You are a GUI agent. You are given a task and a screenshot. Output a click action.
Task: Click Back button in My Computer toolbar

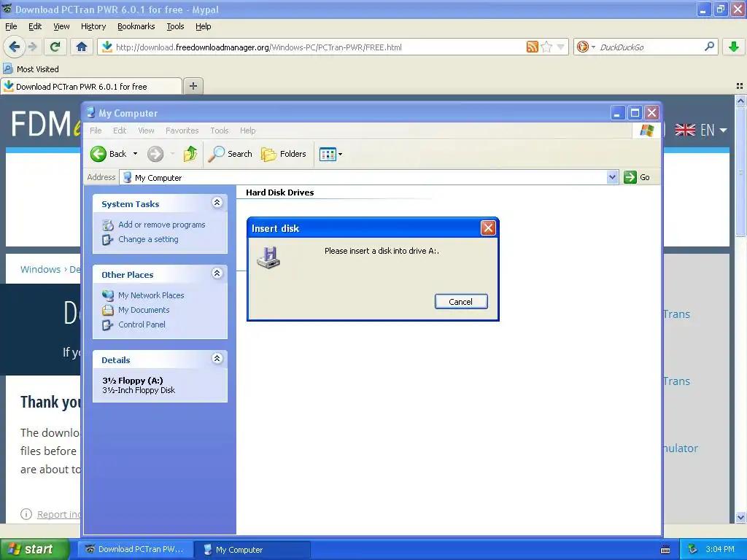click(109, 154)
